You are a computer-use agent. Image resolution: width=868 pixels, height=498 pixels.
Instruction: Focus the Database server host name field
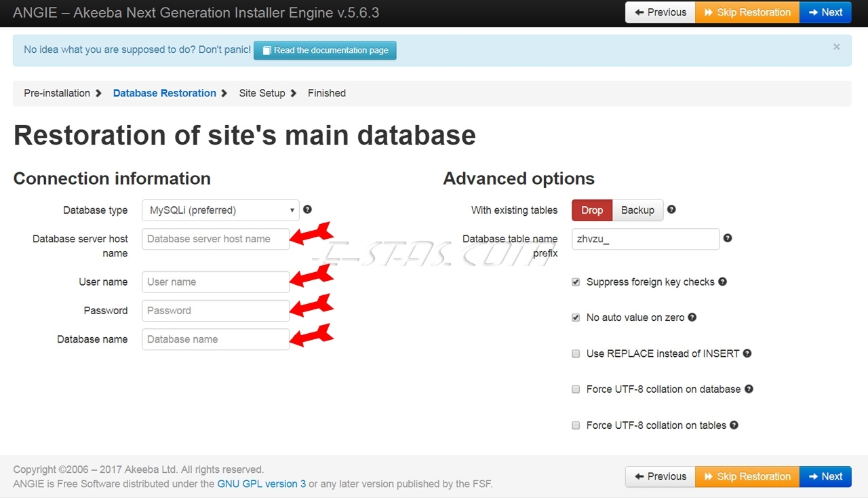click(x=216, y=239)
